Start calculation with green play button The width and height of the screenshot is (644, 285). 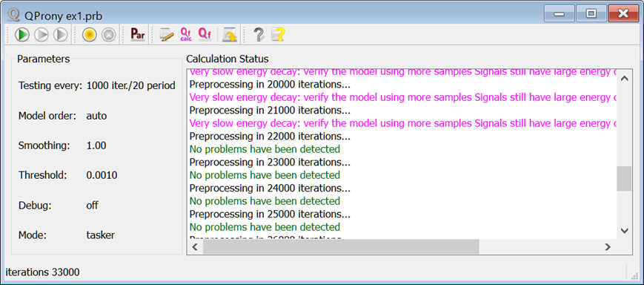pyautogui.click(x=21, y=35)
